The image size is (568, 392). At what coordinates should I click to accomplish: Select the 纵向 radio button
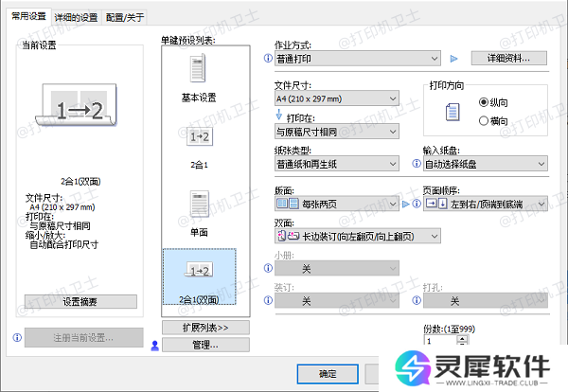[483, 102]
